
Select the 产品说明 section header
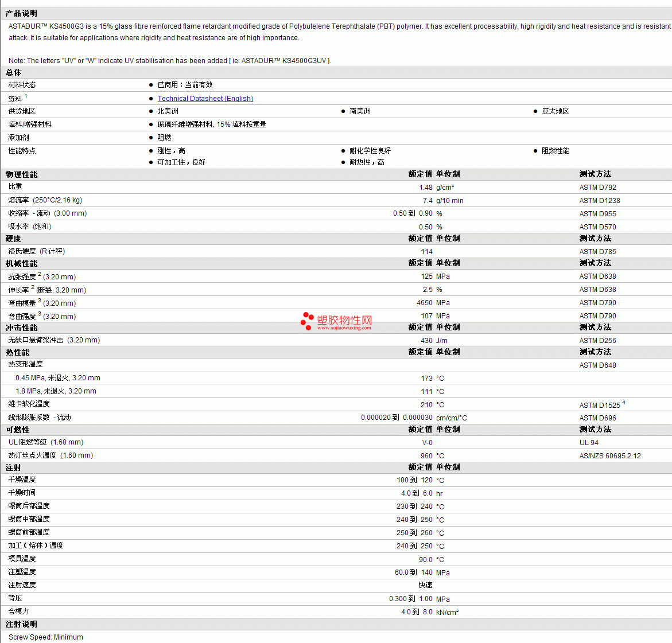(x=21, y=13)
